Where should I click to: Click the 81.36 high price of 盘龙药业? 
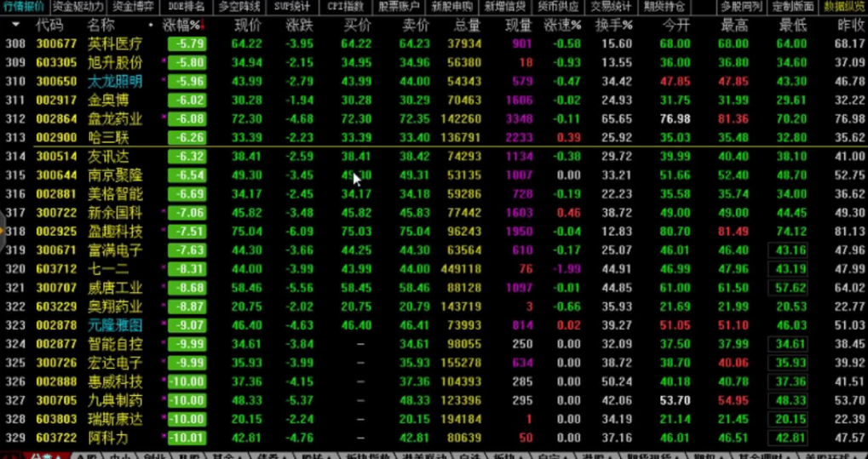pyautogui.click(x=733, y=119)
